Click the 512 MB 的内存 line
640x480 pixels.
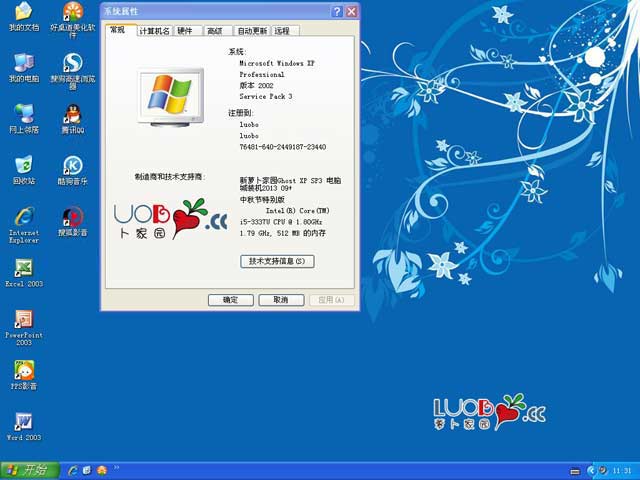pos(282,233)
